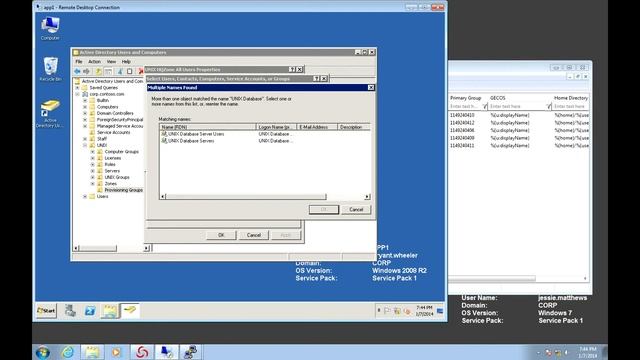Collapse corp.contoso.com tree node
Screen dimensions: 640x360
pos(78,94)
